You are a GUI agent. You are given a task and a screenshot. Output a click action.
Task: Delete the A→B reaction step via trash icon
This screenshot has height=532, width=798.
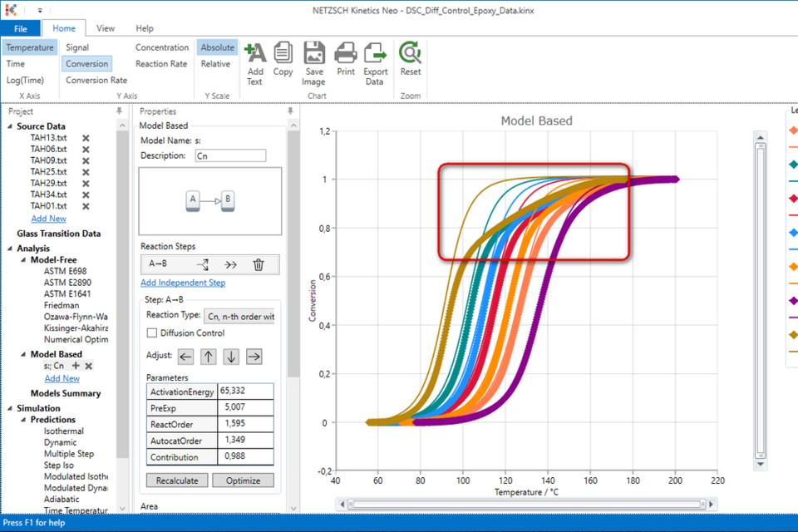[x=259, y=264]
